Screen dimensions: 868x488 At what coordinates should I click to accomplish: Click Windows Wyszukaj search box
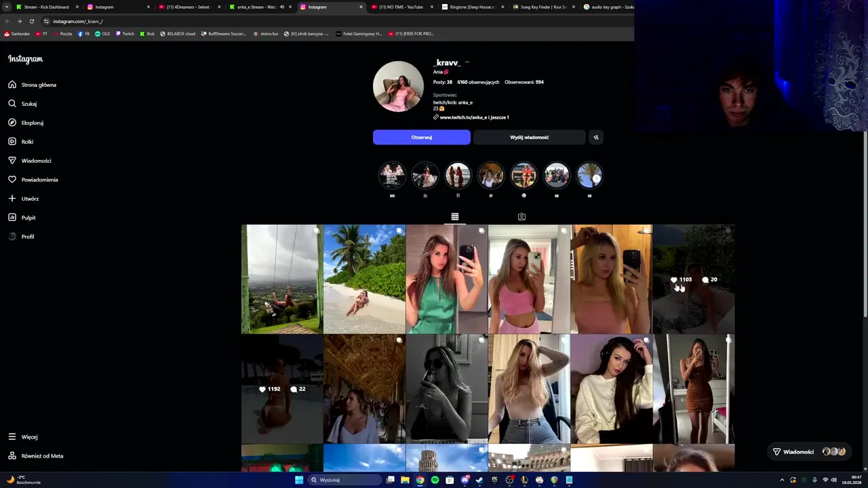coord(344,480)
